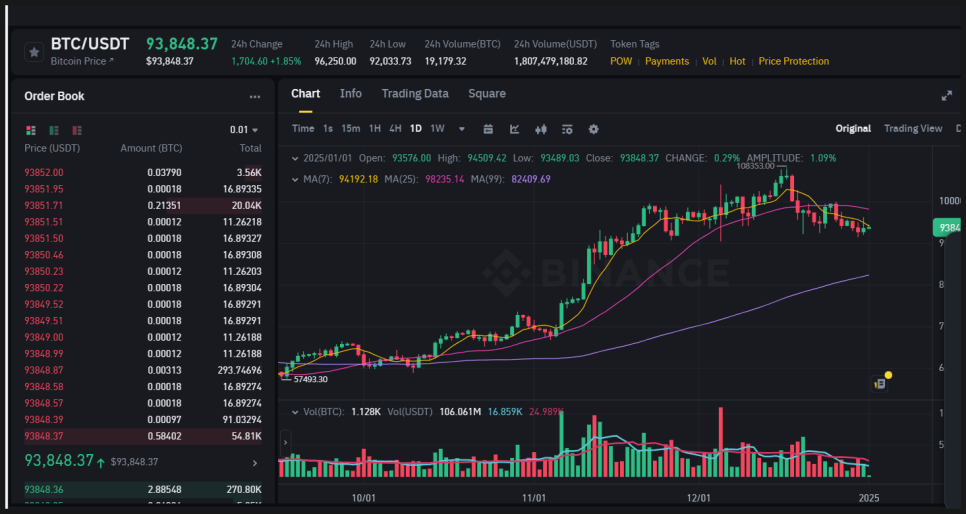Click the Hot token tag
966x514 pixels.
737,61
